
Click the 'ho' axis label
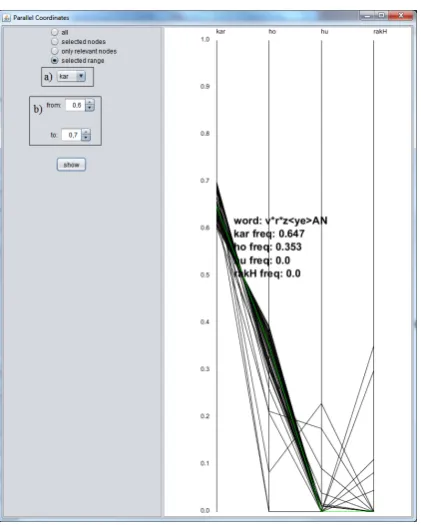click(x=272, y=31)
